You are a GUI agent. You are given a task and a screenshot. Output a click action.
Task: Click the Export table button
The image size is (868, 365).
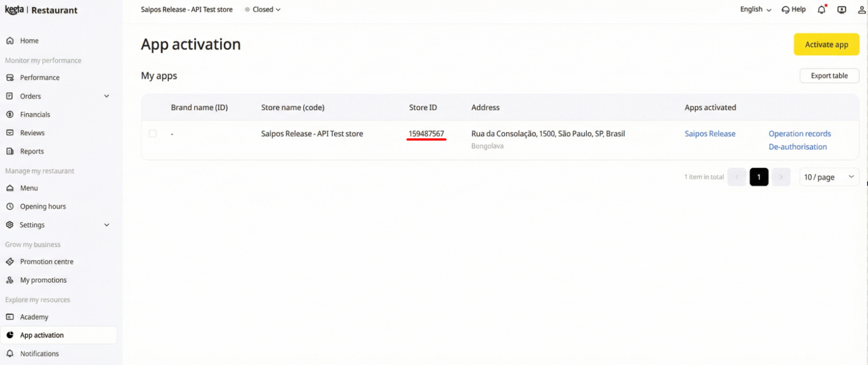[829, 76]
